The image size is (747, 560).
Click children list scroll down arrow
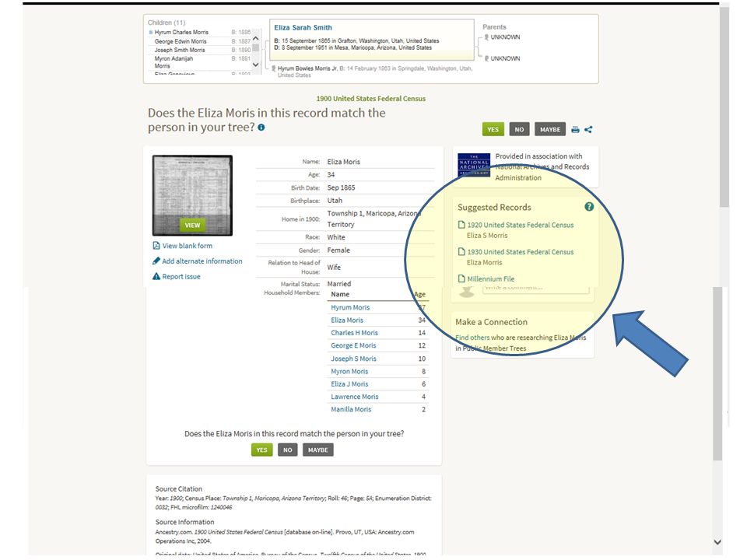tap(256, 65)
